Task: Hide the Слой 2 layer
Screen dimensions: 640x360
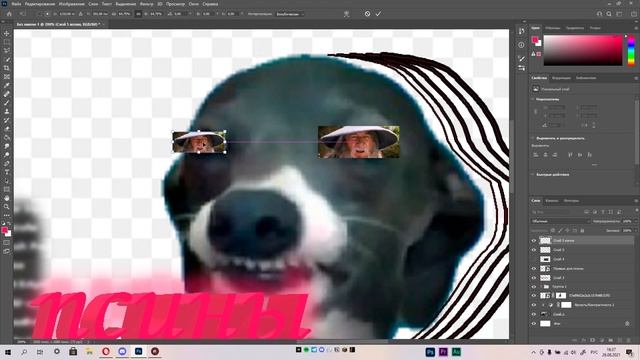Action: pyautogui.click(x=533, y=314)
